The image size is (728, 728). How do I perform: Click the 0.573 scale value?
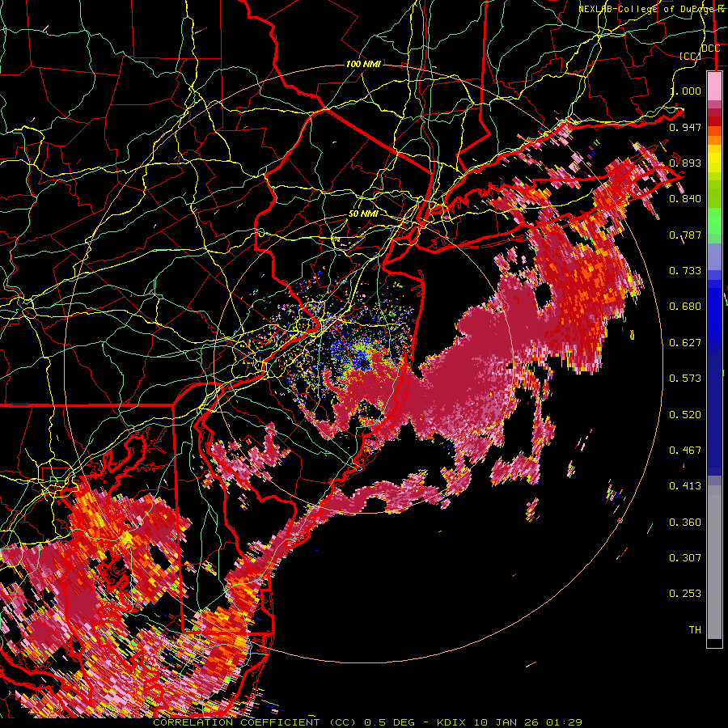(685, 379)
